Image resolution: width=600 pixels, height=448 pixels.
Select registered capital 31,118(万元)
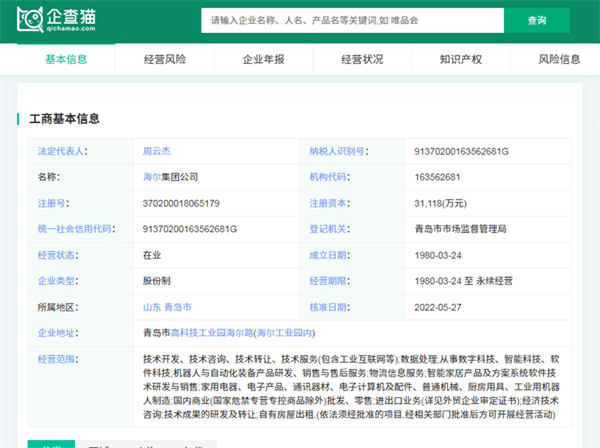point(440,203)
